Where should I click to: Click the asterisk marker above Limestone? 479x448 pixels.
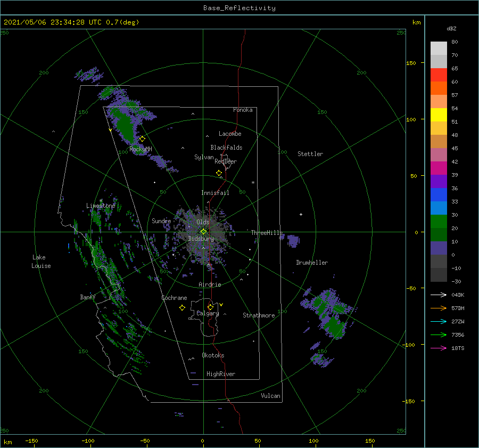click(x=101, y=201)
